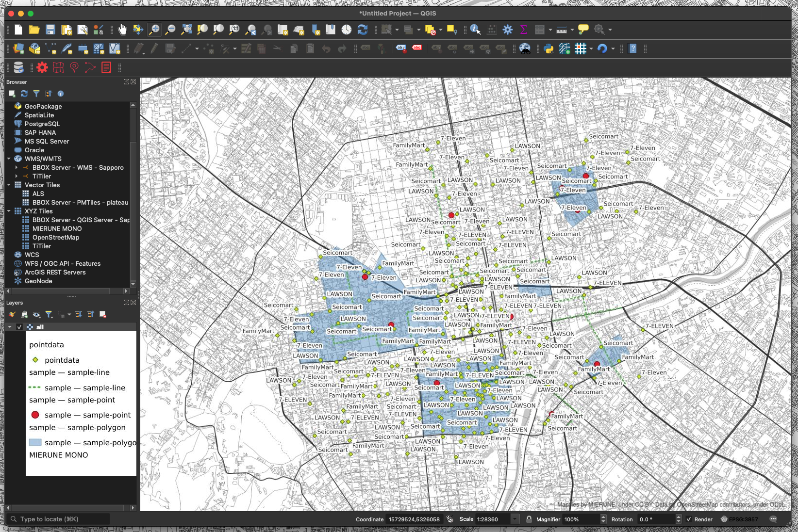Increase Magnifier with the stepper arrows
The width and height of the screenshot is (798, 532).
(603, 517)
